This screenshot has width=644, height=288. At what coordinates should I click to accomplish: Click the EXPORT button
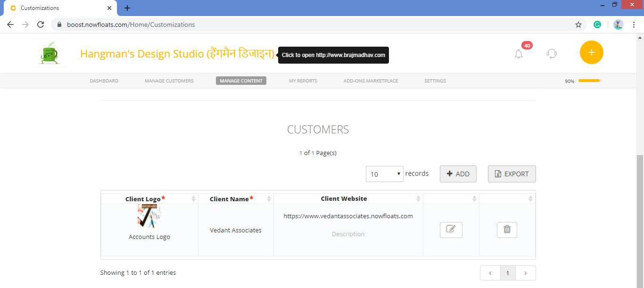512,174
